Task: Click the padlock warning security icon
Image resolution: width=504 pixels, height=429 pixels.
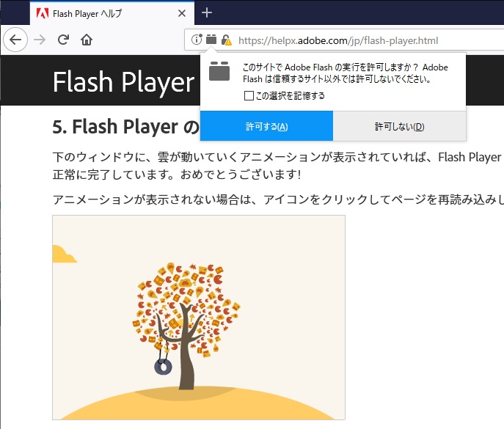Action: tap(226, 40)
